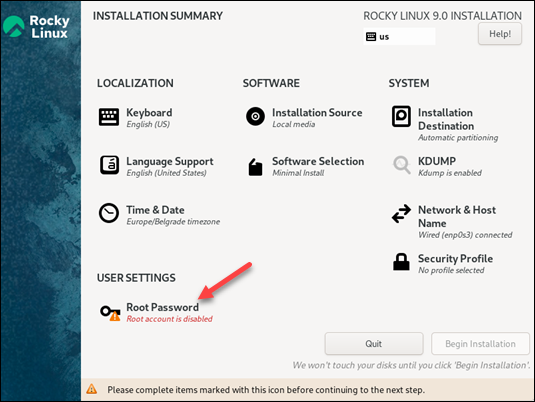
Task: Click the Network & Host Name arrows icon
Action: pyautogui.click(x=401, y=214)
